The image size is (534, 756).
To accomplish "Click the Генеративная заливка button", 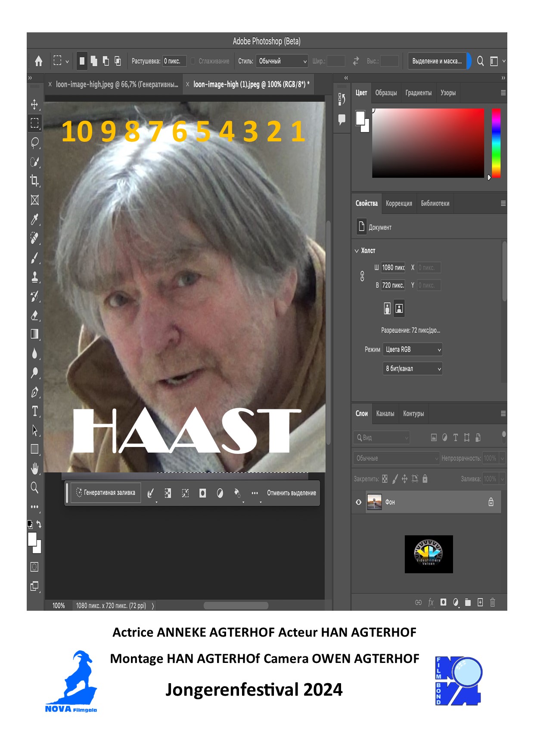I will [x=106, y=493].
